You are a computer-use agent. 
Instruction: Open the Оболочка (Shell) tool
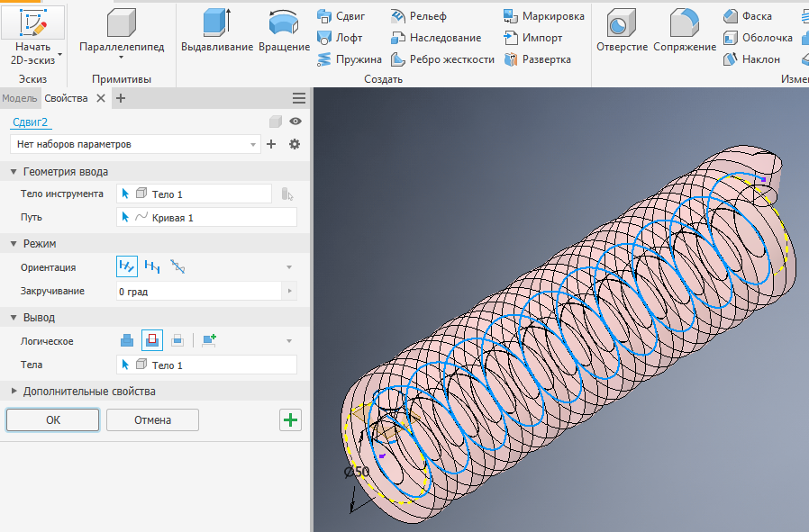(761, 38)
